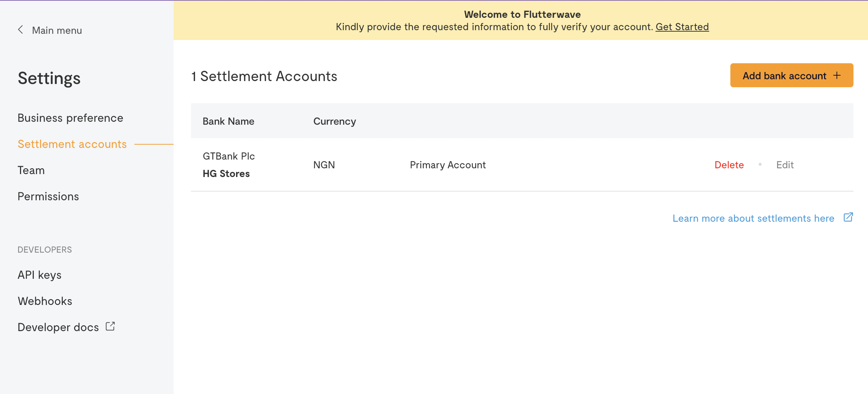Click 1 Settlement Accounts heading

[x=264, y=76]
